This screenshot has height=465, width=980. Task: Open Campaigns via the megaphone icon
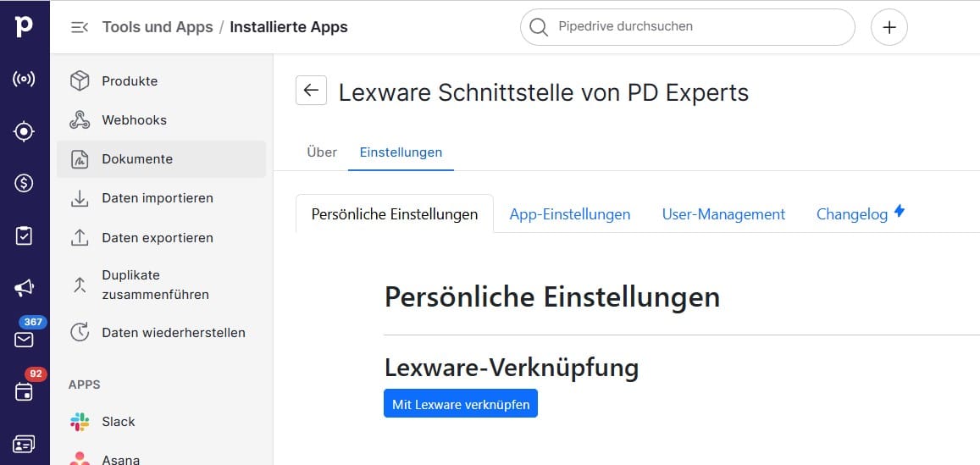point(24,287)
